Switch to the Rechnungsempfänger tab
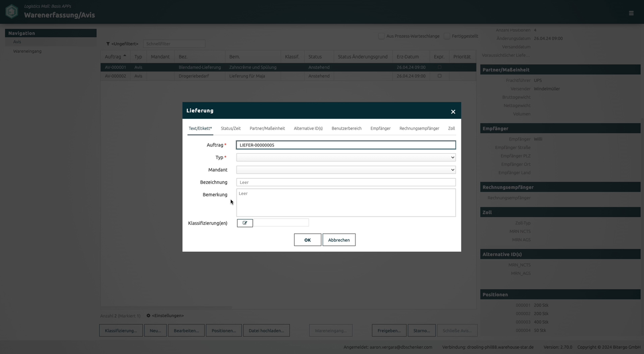 [x=419, y=128]
